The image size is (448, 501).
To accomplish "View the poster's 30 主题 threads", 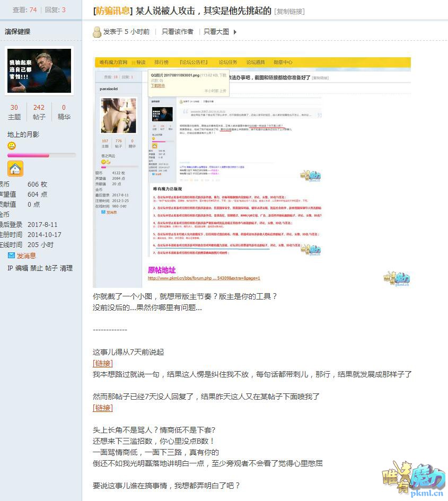I will coord(14,112).
